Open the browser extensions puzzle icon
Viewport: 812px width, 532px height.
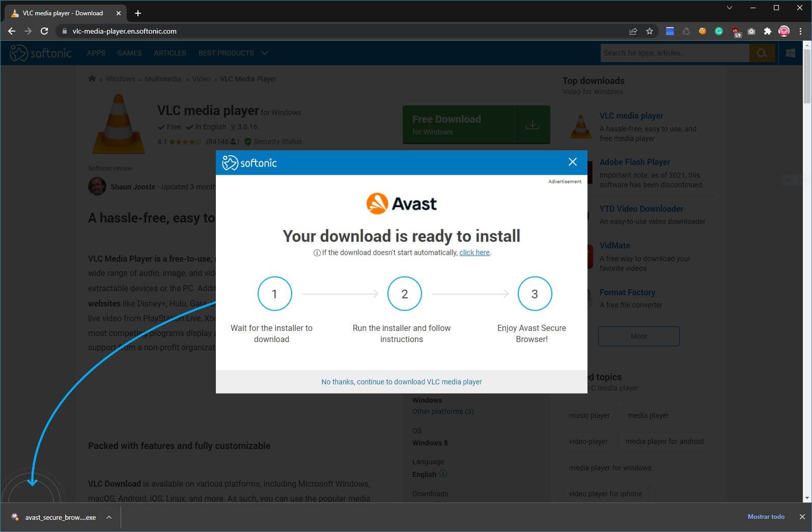[x=767, y=31]
